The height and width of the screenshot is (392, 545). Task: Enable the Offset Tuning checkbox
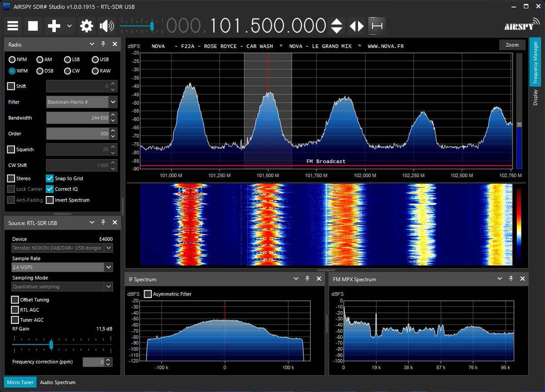(x=15, y=300)
